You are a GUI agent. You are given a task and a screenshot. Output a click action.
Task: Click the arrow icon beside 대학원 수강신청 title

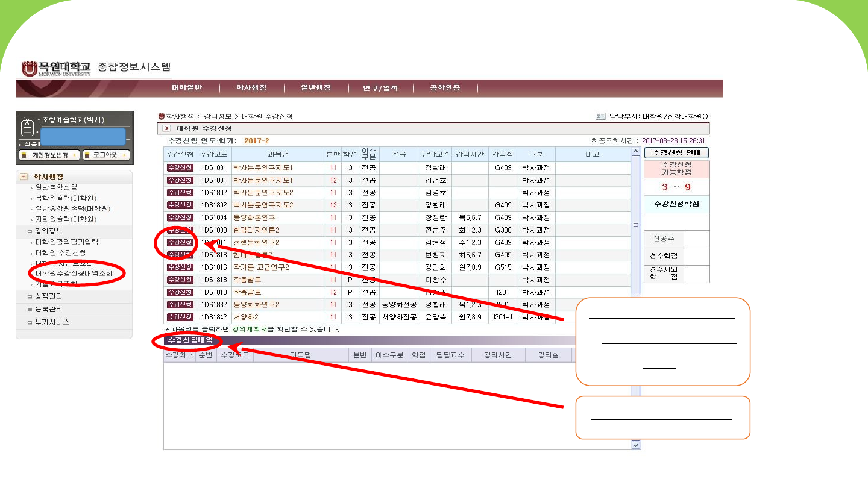pos(167,129)
